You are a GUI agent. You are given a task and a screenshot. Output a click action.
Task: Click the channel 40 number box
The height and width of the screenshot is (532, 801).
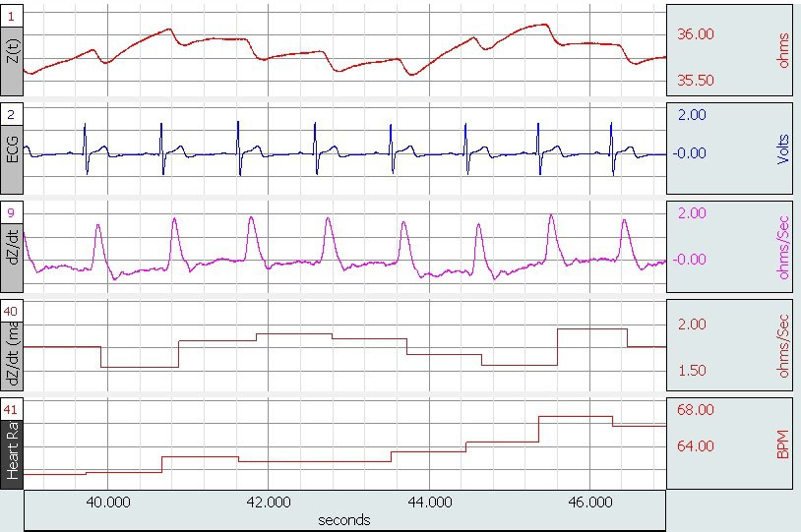point(14,312)
